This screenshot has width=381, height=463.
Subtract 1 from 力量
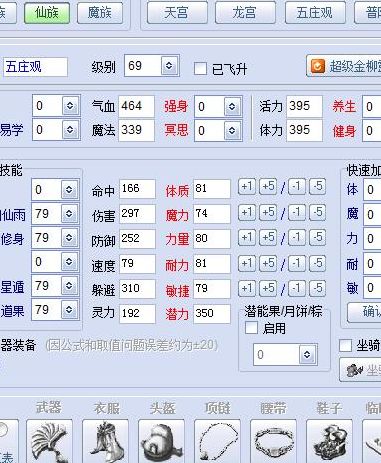tap(296, 238)
